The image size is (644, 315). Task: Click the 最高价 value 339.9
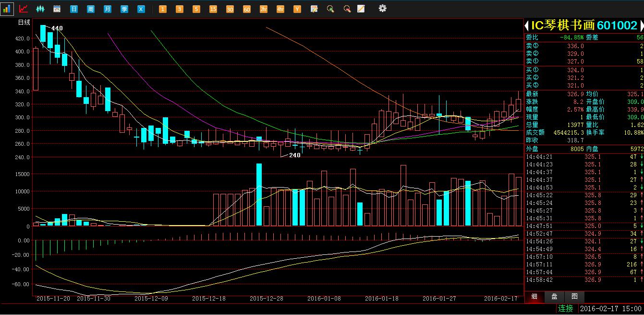(x=635, y=110)
